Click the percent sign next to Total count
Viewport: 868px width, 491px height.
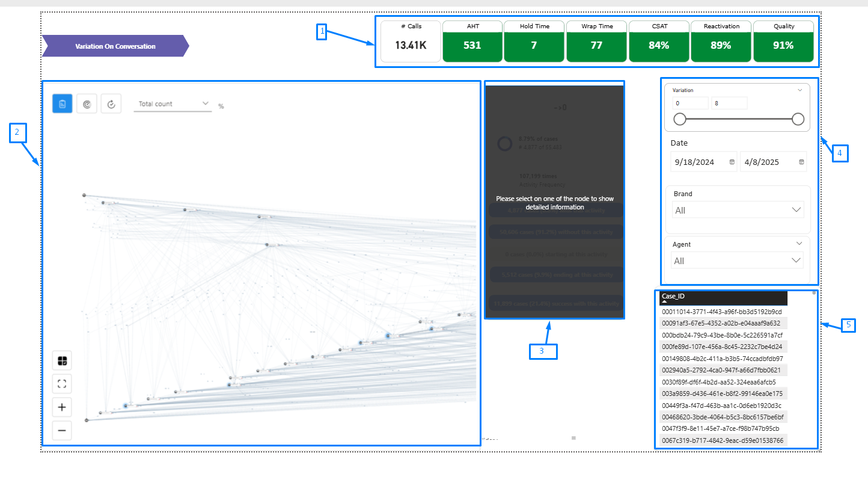point(221,105)
